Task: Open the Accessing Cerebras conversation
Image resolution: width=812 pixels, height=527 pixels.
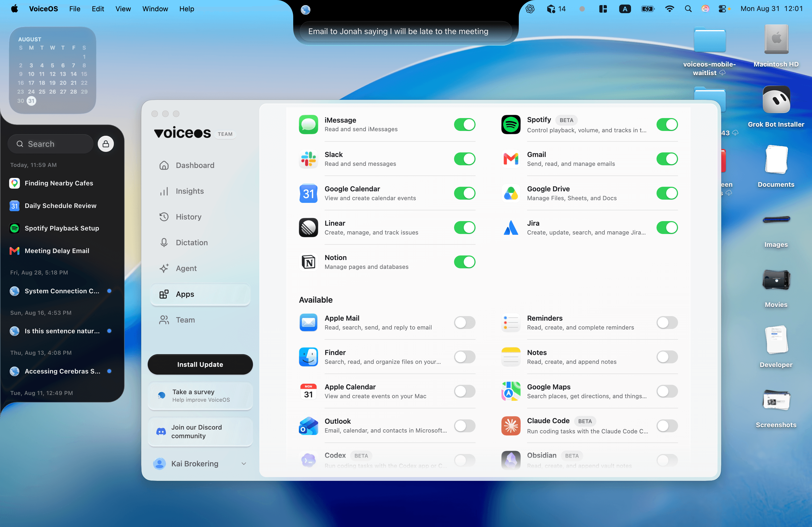Action: click(x=62, y=371)
